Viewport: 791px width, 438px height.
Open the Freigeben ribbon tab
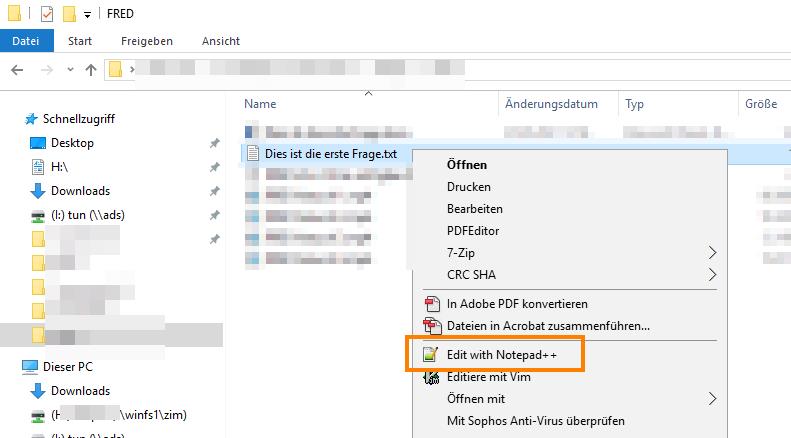coord(147,41)
